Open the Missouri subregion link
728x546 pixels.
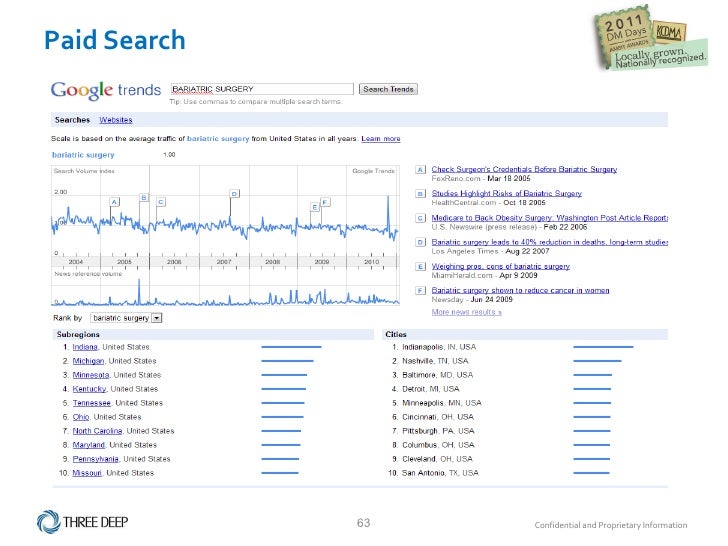(x=87, y=473)
